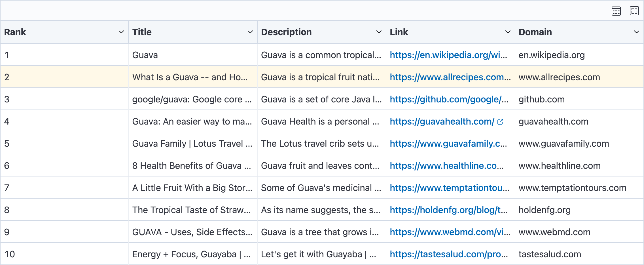Open the www.guavafamily.c... link
This screenshot has width=644, height=265.
pyautogui.click(x=448, y=144)
